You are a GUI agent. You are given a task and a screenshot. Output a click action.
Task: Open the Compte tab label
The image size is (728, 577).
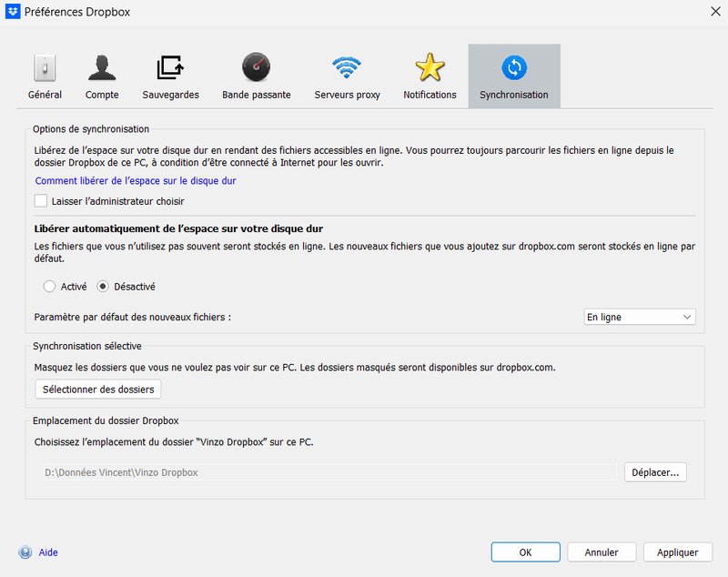102,95
